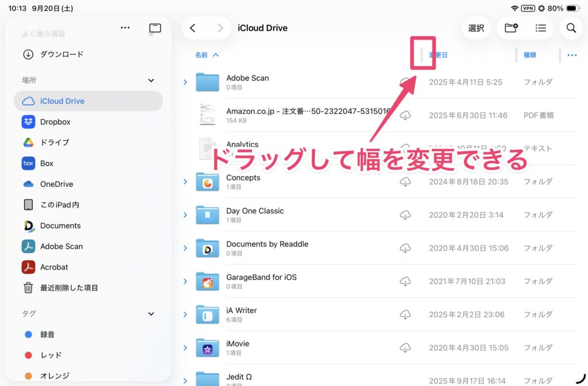Screen dimensions: 588x386
Task: Open the Documents by Readdle folder name
Action: (268, 244)
